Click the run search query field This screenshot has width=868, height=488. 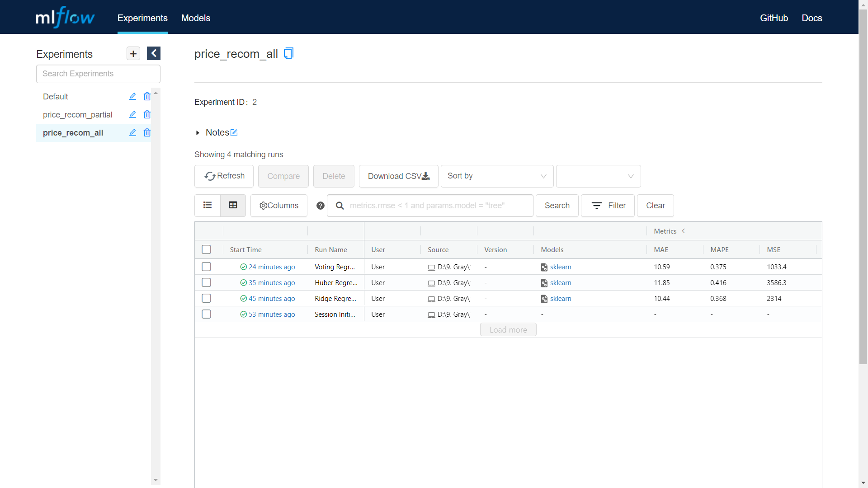436,206
